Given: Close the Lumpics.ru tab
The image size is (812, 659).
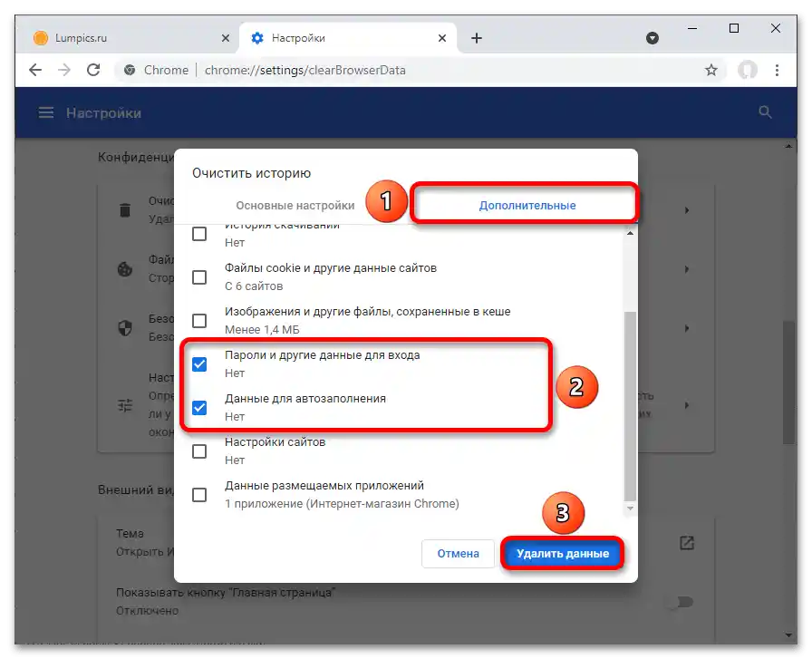Looking at the screenshot, I should point(226,38).
